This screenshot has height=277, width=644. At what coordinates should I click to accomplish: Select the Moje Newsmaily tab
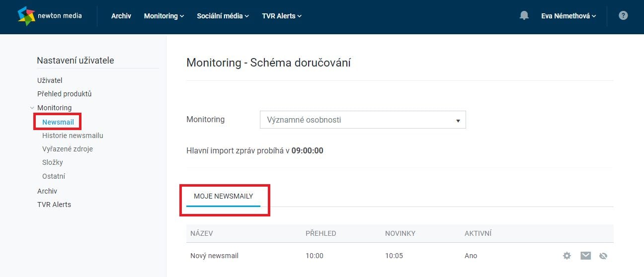coord(224,197)
